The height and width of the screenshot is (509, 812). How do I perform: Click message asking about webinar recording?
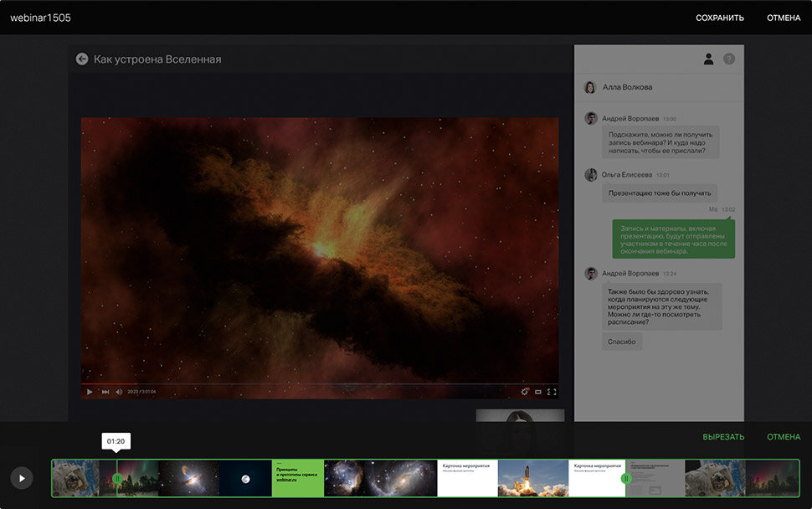660,142
